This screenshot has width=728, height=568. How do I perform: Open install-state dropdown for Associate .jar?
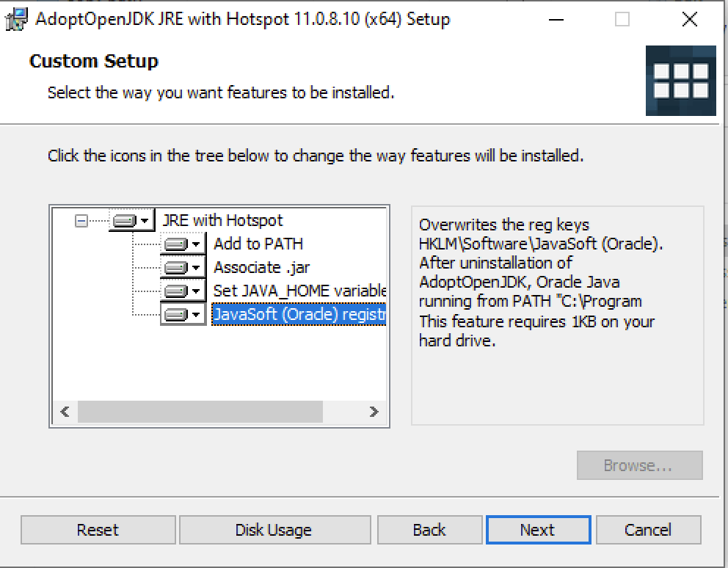click(x=183, y=268)
